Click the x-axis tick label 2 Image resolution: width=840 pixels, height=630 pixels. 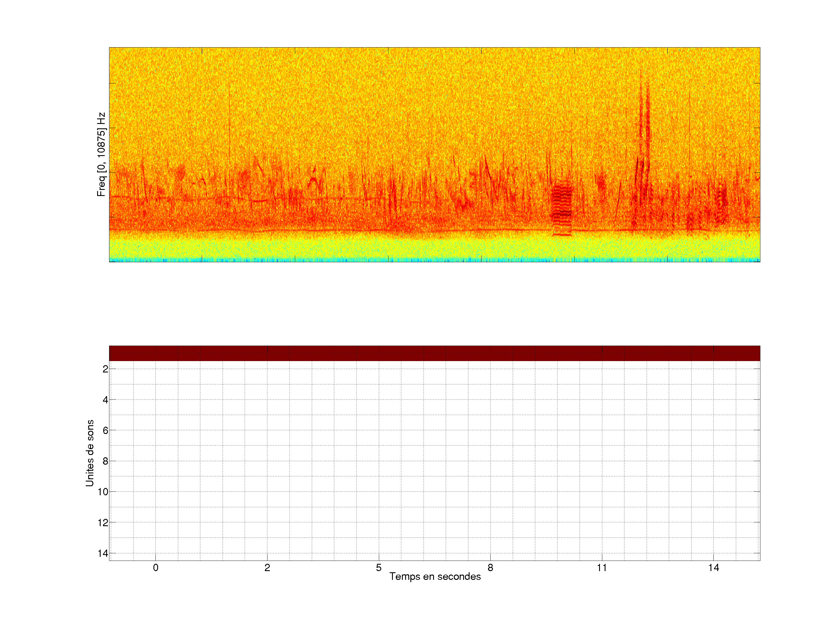point(267,568)
